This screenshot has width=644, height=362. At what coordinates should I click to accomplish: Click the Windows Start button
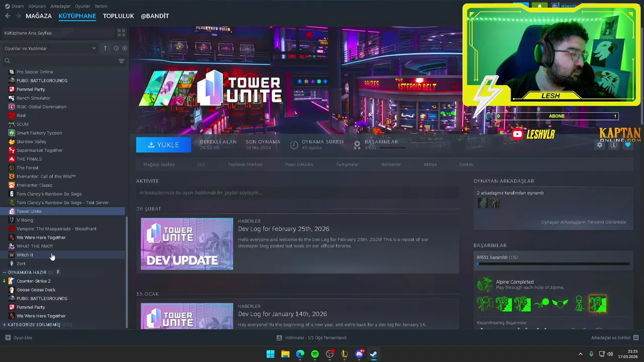click(x=270, y=354)
